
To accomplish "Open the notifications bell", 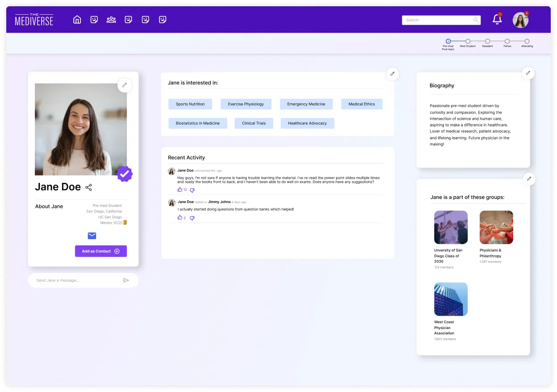I will click(x=497, y=19).
